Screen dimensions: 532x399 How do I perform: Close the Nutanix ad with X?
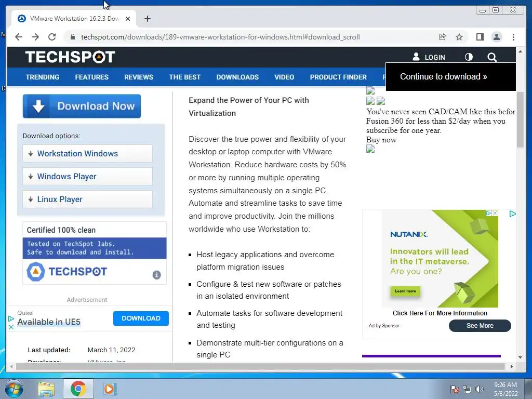click(x=495, y=213)
